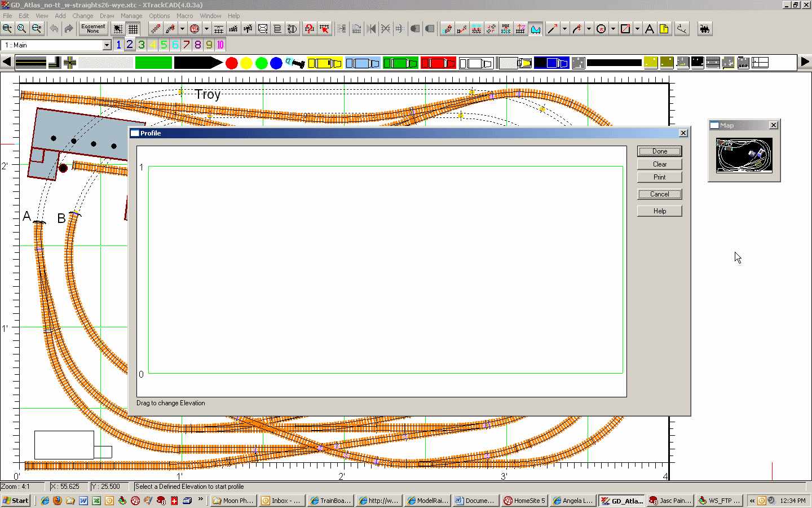
Task: Open the Manage menu
Action: [x=131, y=16]
